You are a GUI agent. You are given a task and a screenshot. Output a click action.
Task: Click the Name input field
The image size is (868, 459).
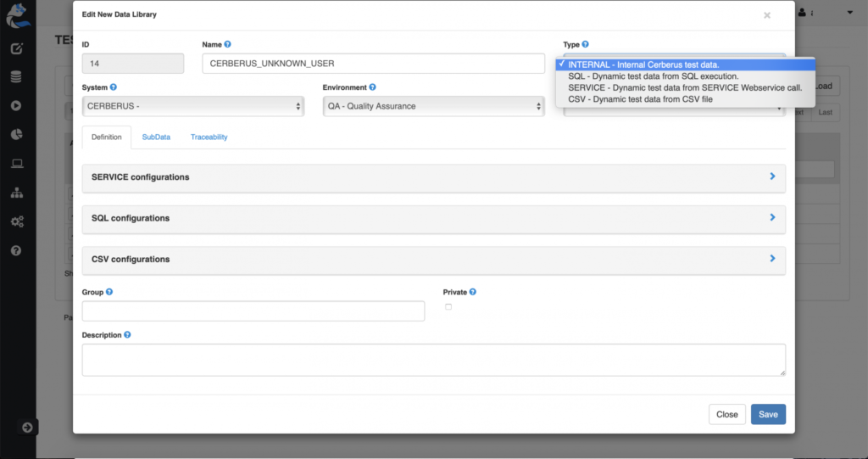pos(373,63)
